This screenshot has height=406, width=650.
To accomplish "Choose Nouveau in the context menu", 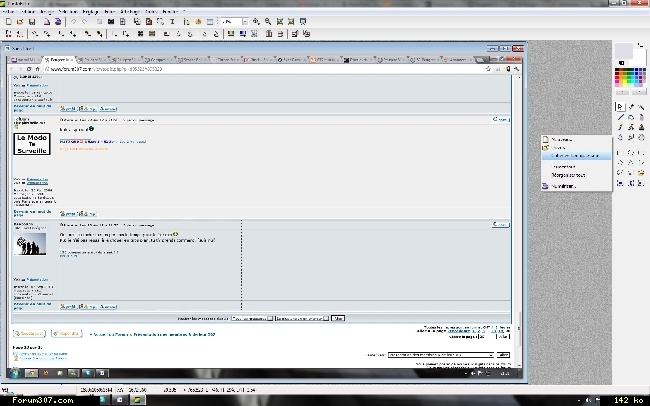I will pyautogui.click(x=563, y=139).
